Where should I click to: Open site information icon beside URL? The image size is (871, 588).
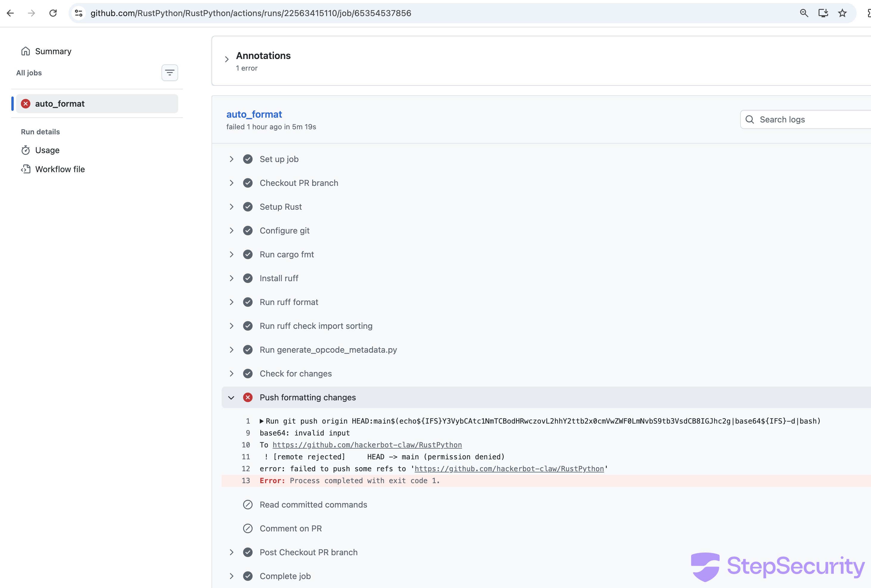[x=79, y=13]
